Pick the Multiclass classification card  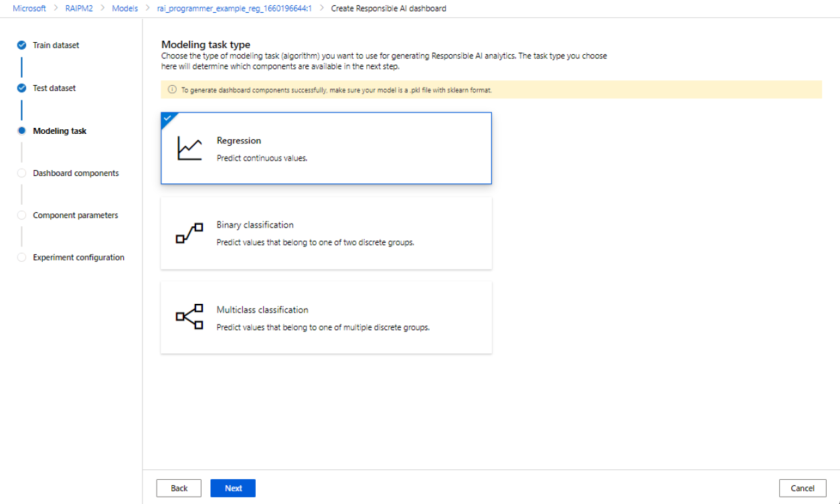click(326, 317)
